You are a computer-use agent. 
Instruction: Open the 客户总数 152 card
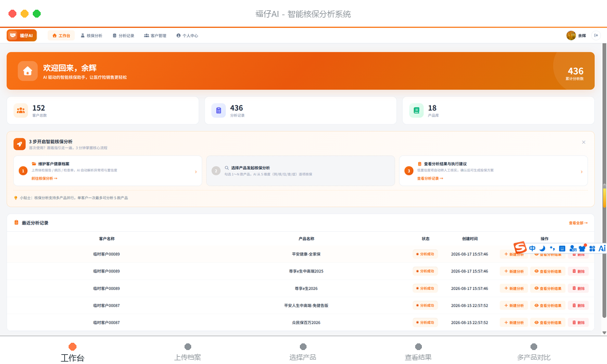[x=103, y=110]
